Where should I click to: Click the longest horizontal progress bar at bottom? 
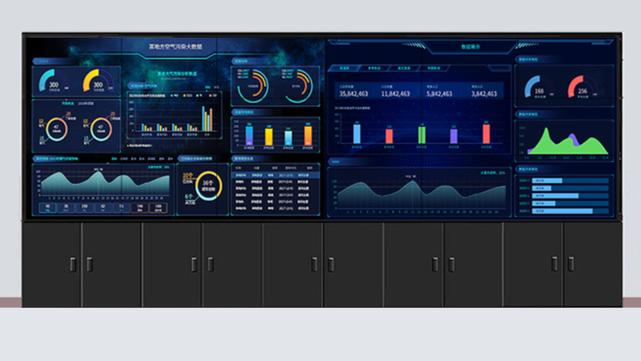[x=562, y=211]
